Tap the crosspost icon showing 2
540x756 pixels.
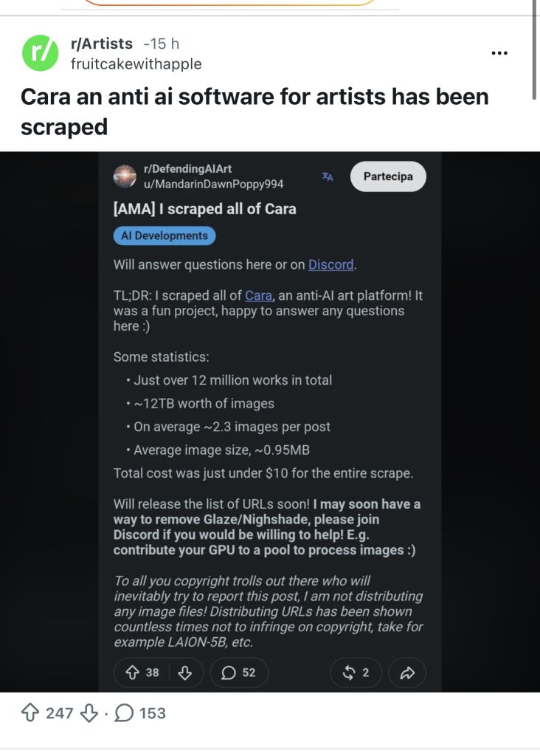click(x=356, y=673)
